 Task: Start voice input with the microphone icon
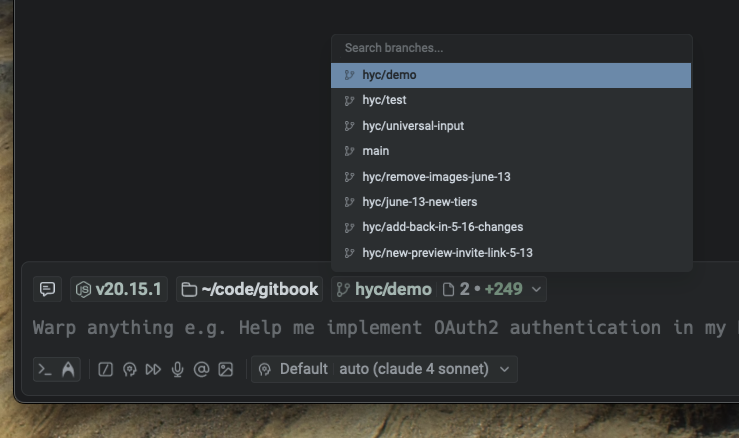177,369
